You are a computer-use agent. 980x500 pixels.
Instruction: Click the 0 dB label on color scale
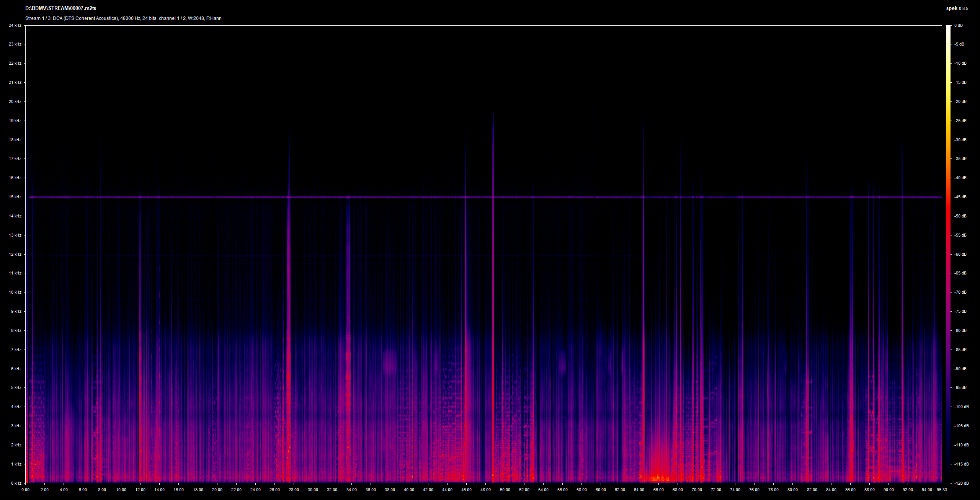[959, 25]
